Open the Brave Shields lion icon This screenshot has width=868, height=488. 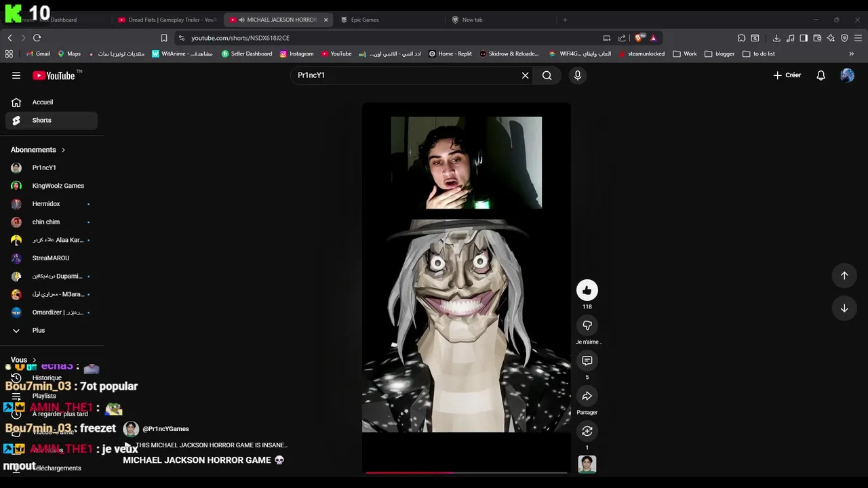tap(639, 38)
